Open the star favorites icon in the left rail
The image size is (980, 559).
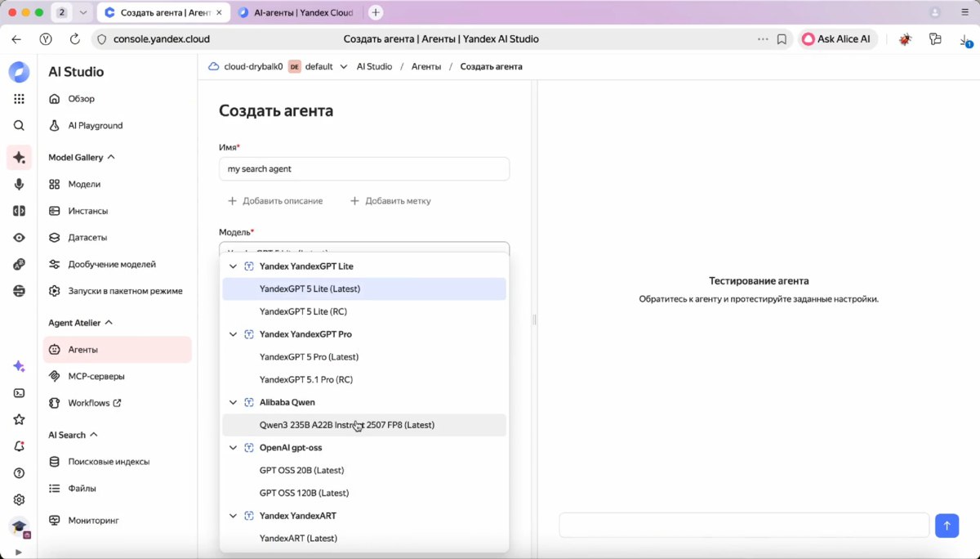point(20,420)
